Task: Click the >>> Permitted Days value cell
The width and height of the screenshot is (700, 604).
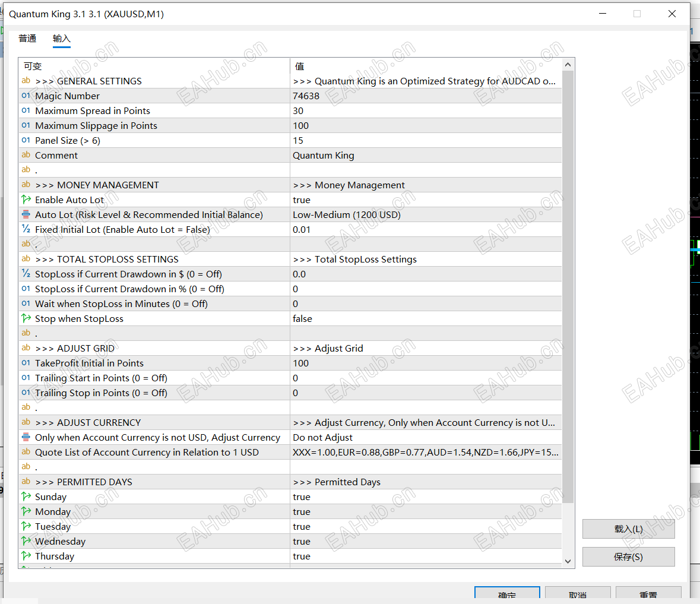Action: point(426,482)
